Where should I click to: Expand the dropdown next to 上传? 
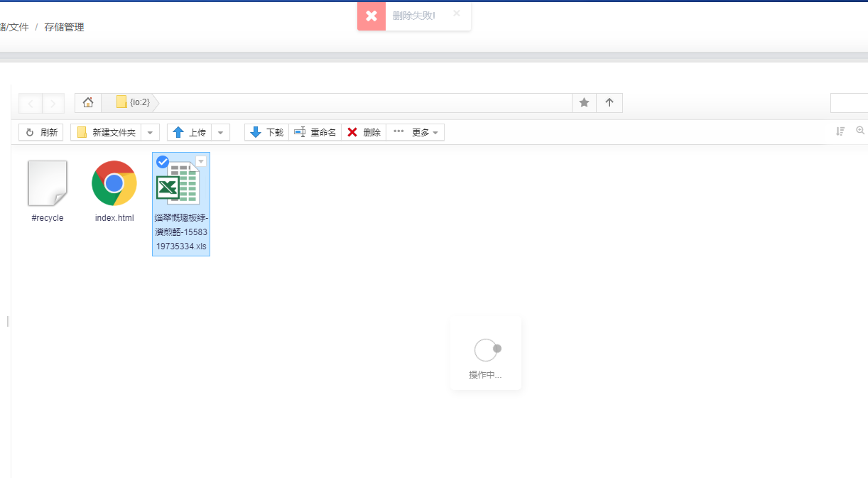(221, 132)
